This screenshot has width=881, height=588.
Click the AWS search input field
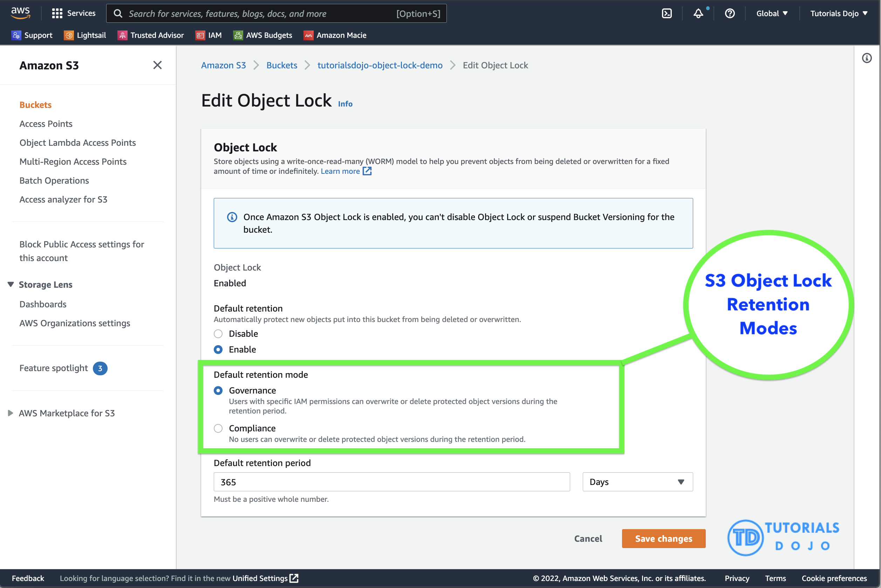276,14
